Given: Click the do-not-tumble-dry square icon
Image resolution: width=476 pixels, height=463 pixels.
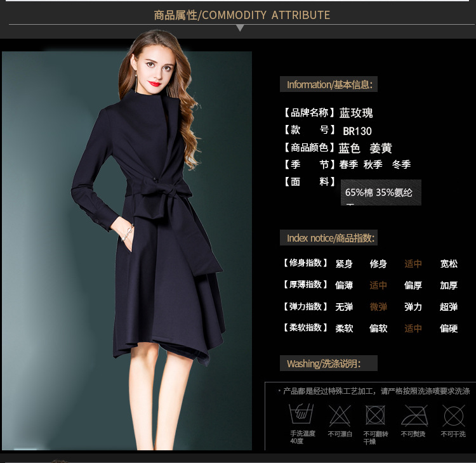Looking at the screenshot, I should click(x=375, y=415).
